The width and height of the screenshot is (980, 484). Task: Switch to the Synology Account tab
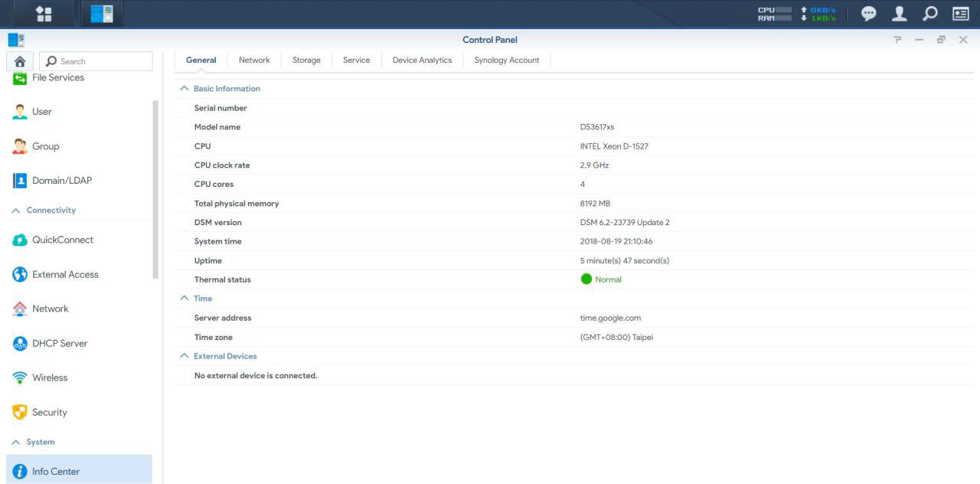pos(507,60)
